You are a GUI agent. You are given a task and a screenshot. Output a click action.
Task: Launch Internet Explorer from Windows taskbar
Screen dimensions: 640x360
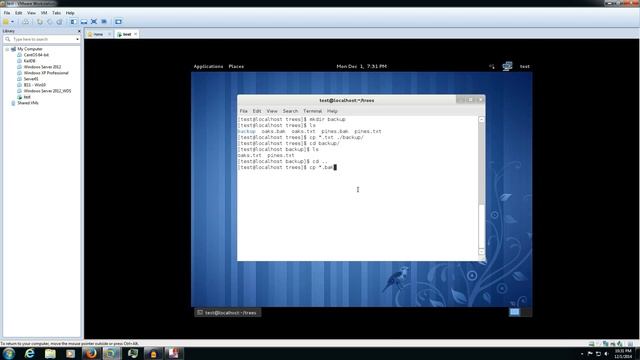29,353
